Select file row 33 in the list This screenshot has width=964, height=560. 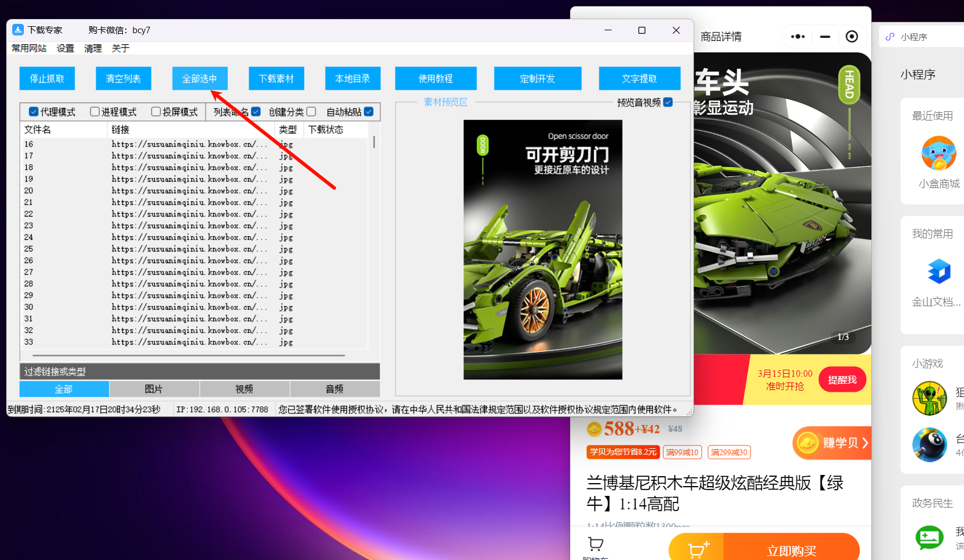tap(195, 342)
